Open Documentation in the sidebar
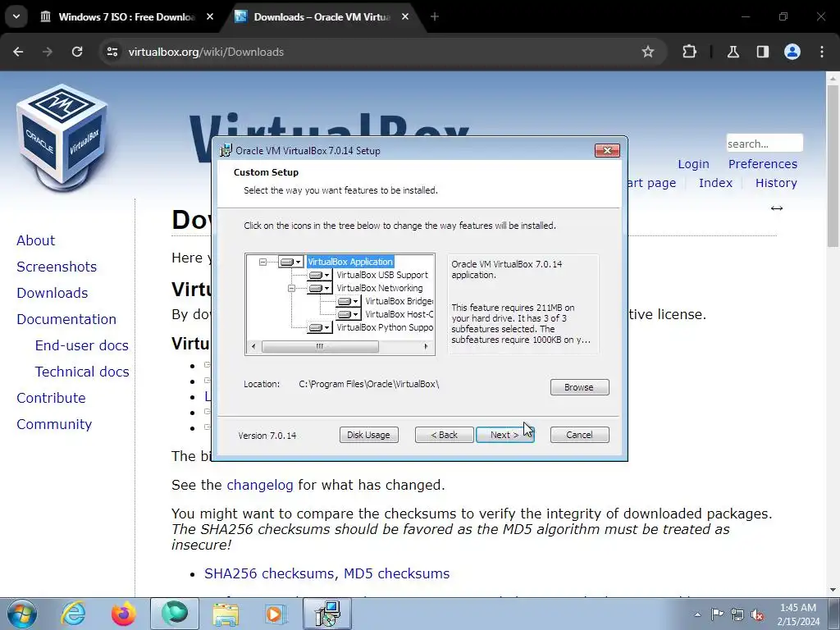This screenshot has height=630, width=840. [66, 319]
